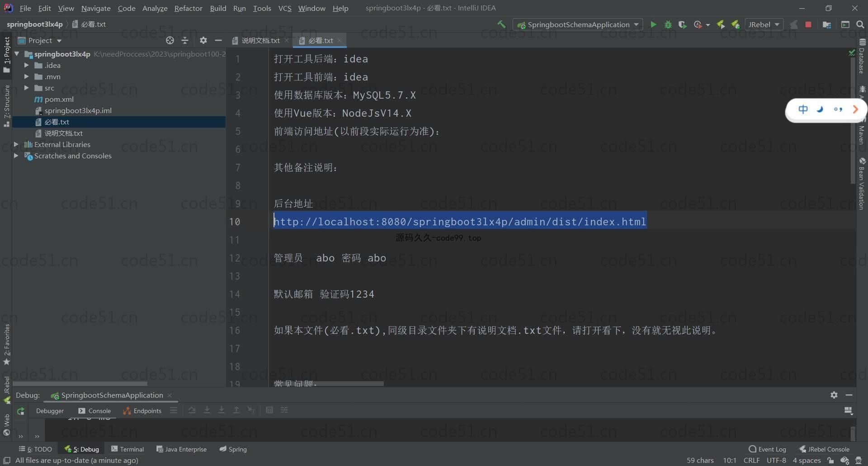868x466 pixels.
Task: Collapse all in Project panel
Action: (x=185, y=40)
